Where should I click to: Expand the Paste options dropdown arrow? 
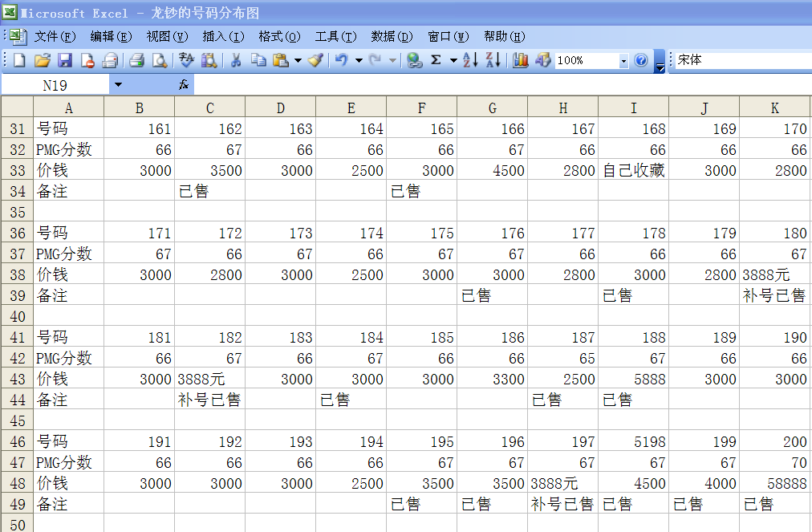pyautogui.click(x=298, y=60)
